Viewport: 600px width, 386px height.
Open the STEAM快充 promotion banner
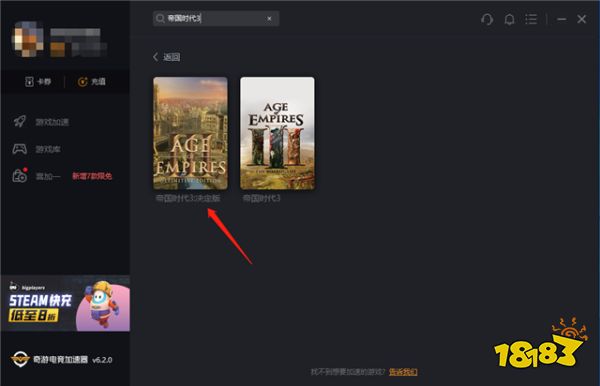click(x=65, y=304)
